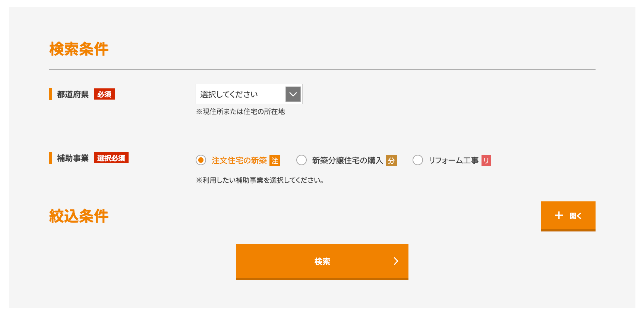Click the red 選択必須 badge
Image resolution: width=644 pixels, height=317 pixels.
click(x=111, y=158)
